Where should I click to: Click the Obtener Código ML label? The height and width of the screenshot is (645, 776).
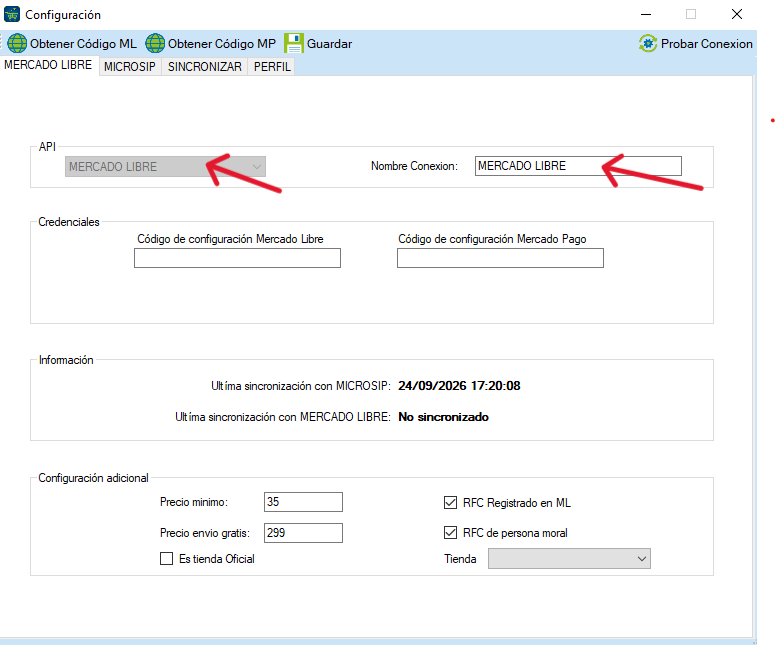(x=83, y=44)
